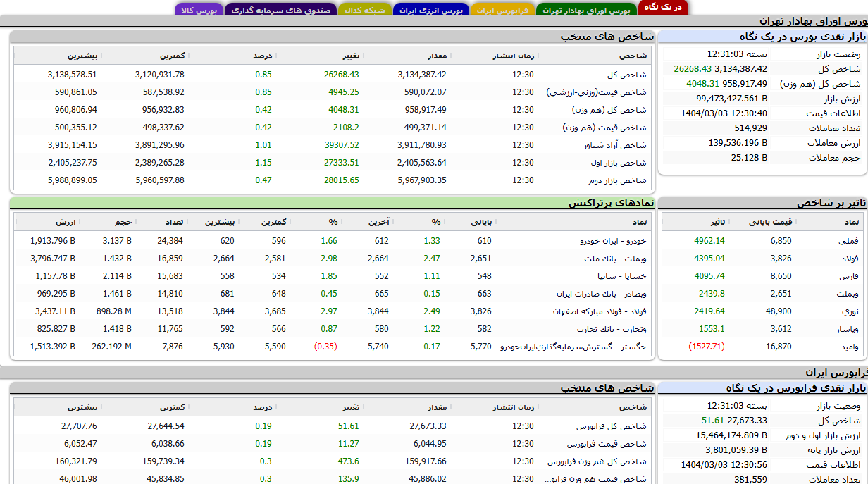Select impact value '4962.14' for فملی
Image resolution: width=868 pixels, height=484 pixels.
709,241
